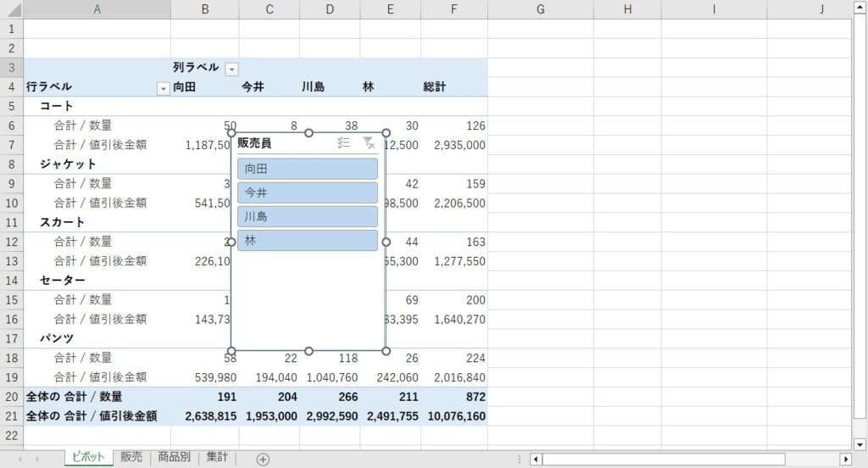
Task: Switch to the 販売 sheet tab
Action: pyautogui.click(x=131, y=458)
